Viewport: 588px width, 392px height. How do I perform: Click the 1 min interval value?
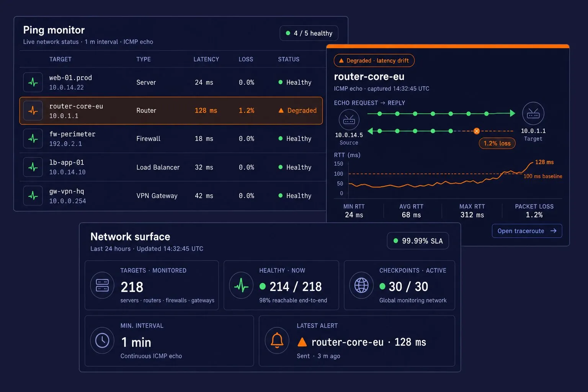[x=136, y=342]
